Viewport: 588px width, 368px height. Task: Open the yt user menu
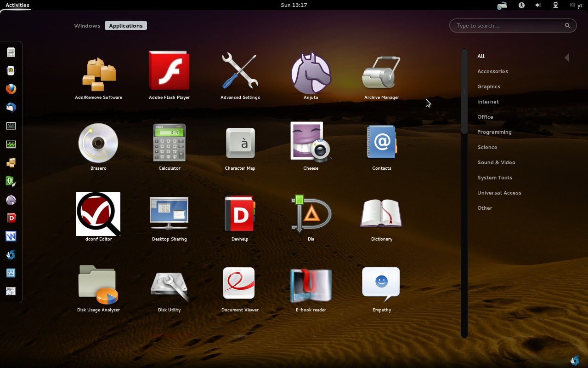coord(576,5)
